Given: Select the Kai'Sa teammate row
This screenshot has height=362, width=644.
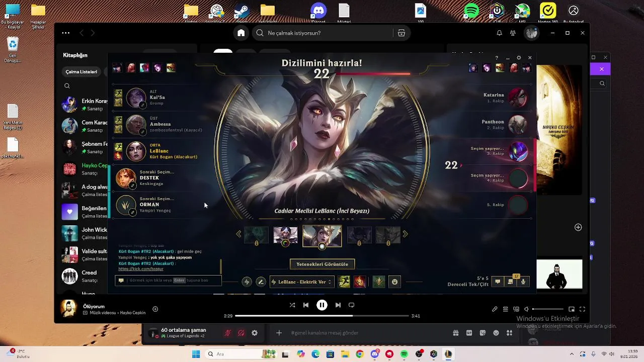Looking at the screenshot, I should tap(161, 98).
